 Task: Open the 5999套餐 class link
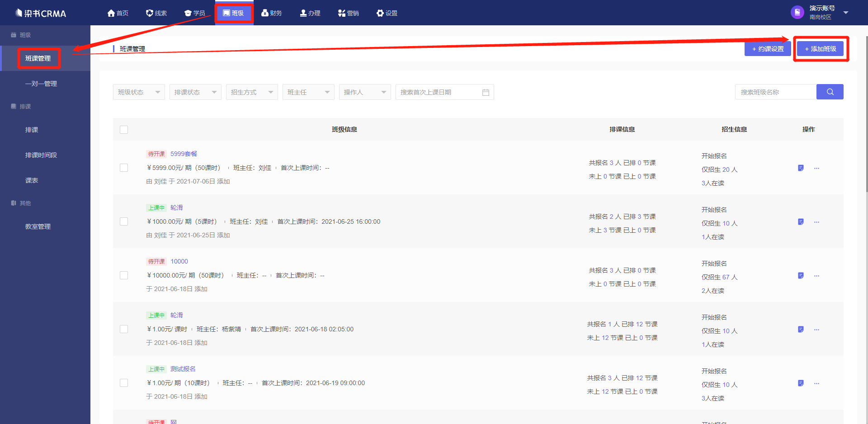pyautogui.click(x=184, y=154)
